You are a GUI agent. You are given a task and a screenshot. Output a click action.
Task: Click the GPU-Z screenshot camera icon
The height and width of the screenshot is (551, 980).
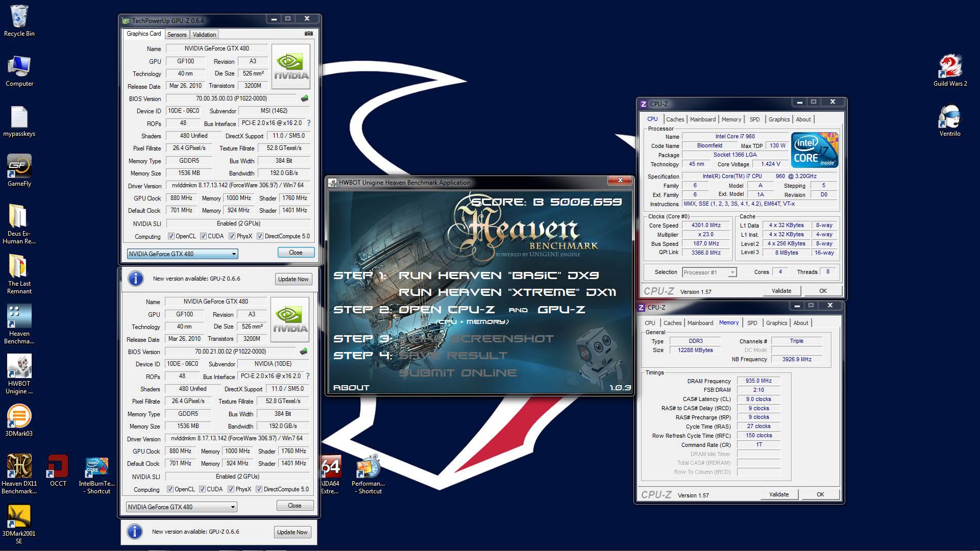click(309, 34)
